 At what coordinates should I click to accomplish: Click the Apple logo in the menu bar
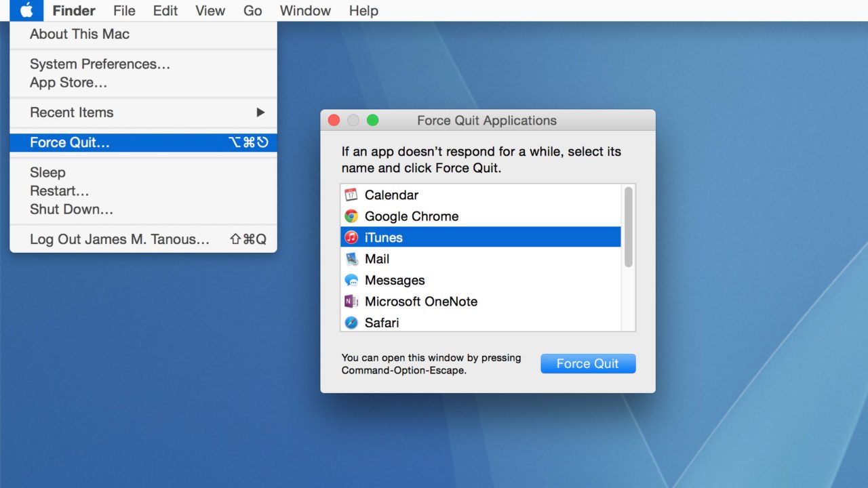click(26, 10)
